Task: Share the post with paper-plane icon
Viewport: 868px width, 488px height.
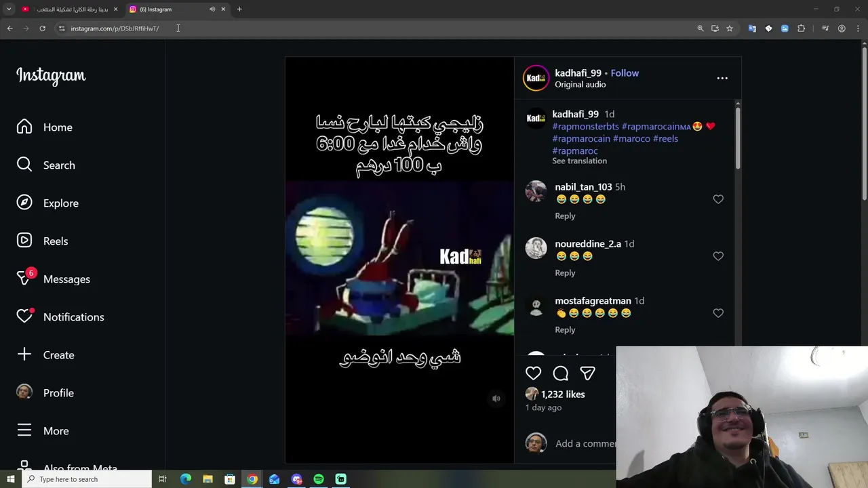Action: coord(587,373)
